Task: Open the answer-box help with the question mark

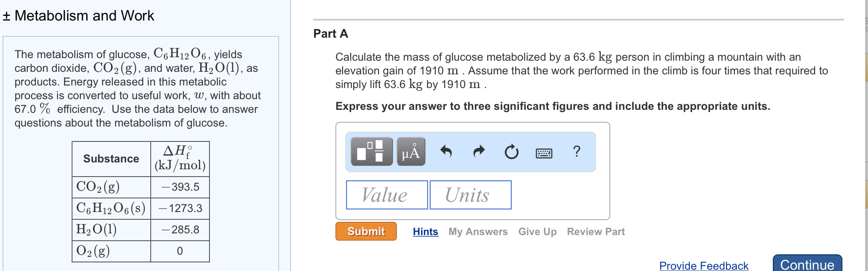Action: tap(577, 151)
